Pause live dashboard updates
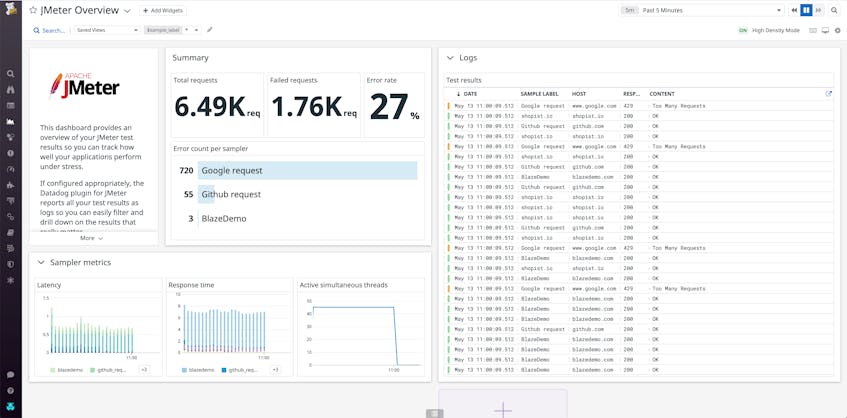This screenshot has height=418, width=847. pyautogui.click(x=806, y=10)
